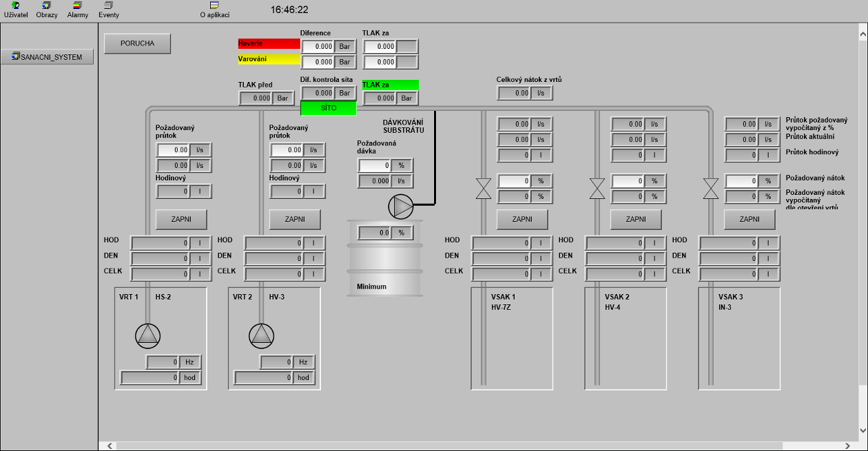The image size is (868, 451).
Task: Click the Celkový nátok z vrtů value
Action: (515, 93)
